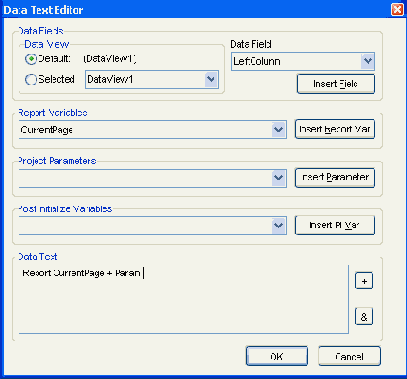The height and width of the screenshot is (379, 407).
Task: Click inside the Data Text edit area
Action: click(184, 299)
